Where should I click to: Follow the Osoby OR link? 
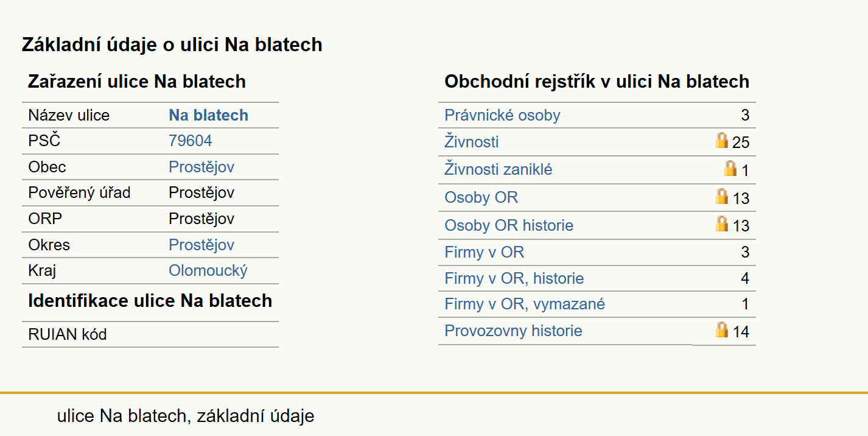481,197
